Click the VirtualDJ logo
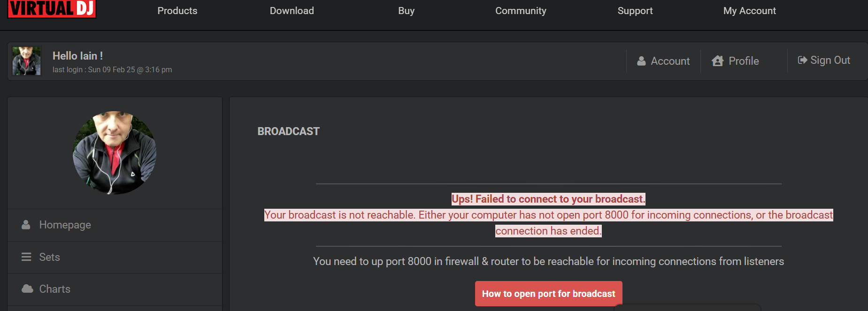 [52, 8]
